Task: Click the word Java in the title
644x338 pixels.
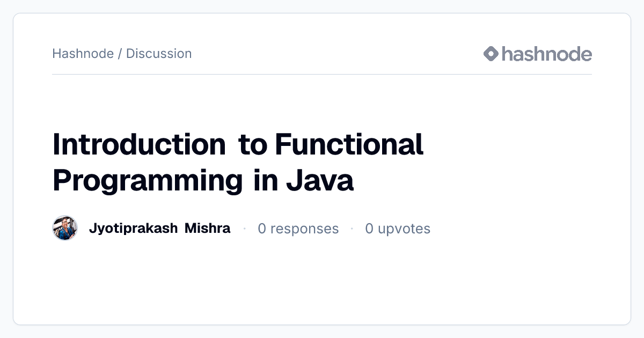Action: [320, 180]
